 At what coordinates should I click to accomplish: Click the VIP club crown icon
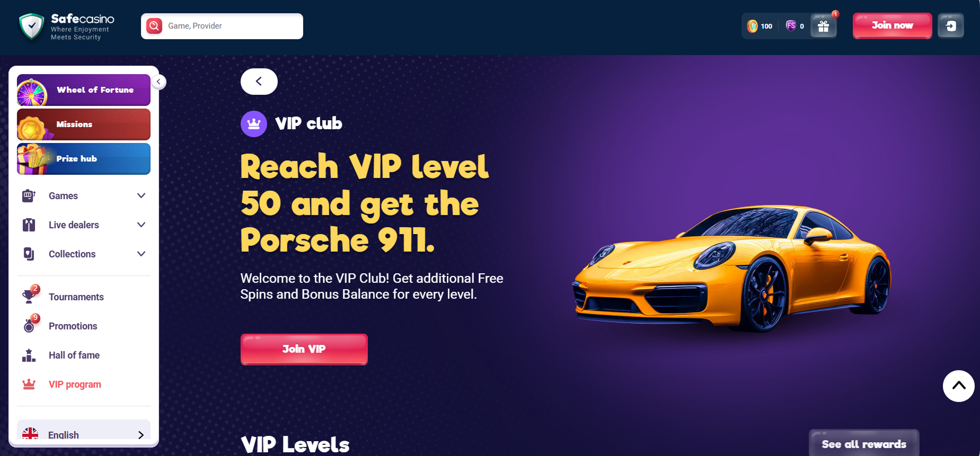coord(254,124)
